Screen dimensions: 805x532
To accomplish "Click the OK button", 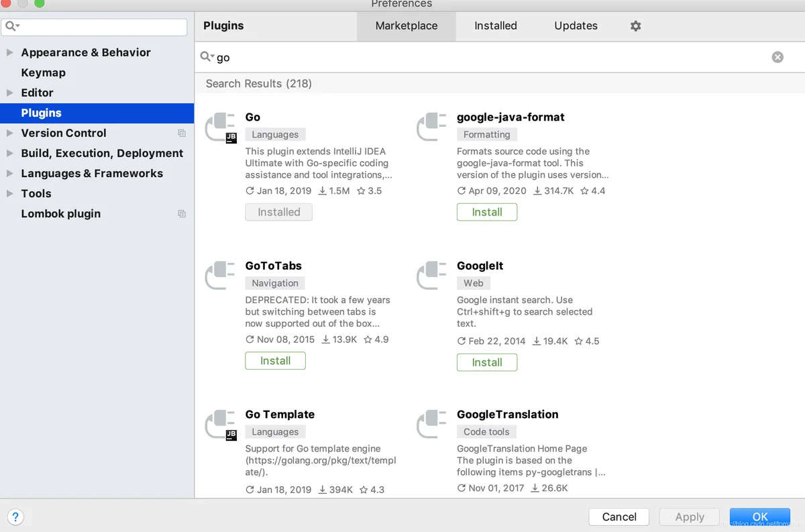I will click(x=760, y=517).
